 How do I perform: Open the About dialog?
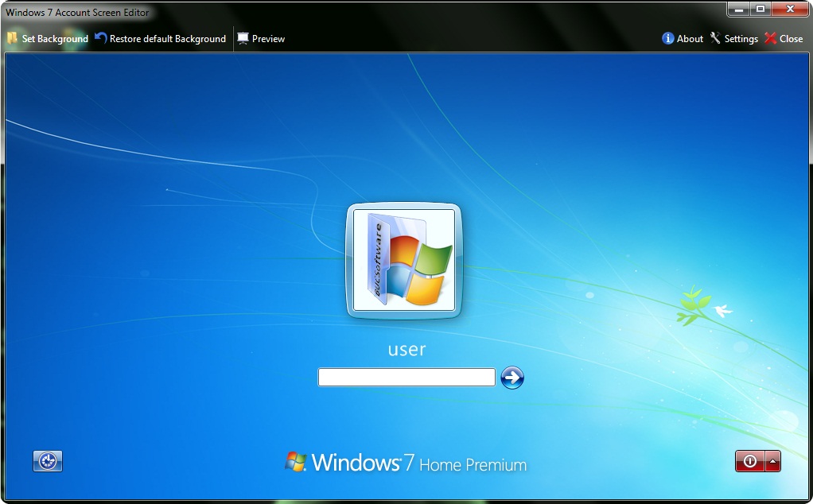(x=683, y=39)
